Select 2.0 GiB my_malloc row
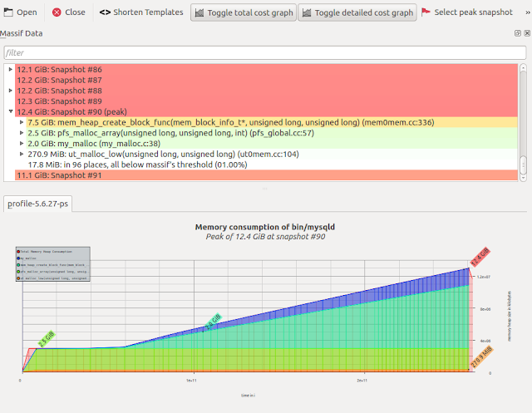Screen dimensions: 532x413 272,143
